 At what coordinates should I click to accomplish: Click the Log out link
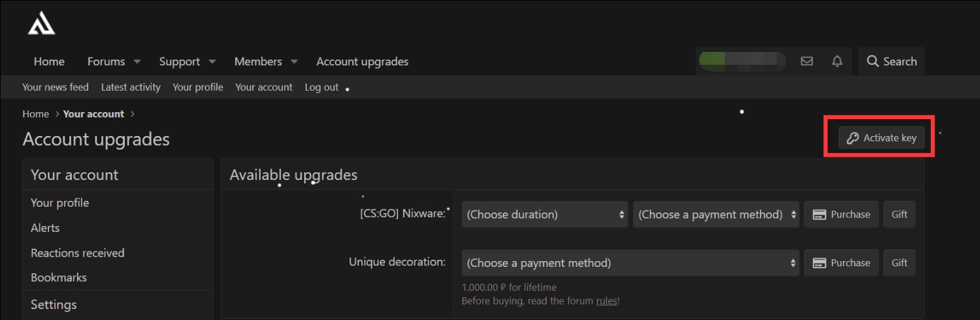[321, 87]
